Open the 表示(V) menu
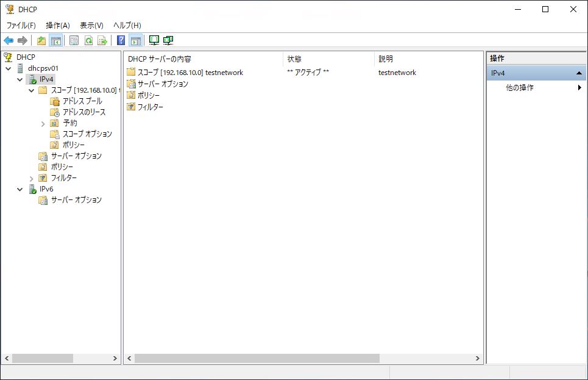The width and height of the screenshot is (588, 380). point(93,25)
